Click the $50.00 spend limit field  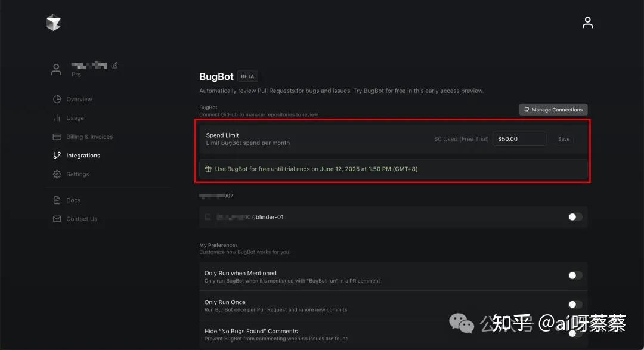click(x=519, y=139)
